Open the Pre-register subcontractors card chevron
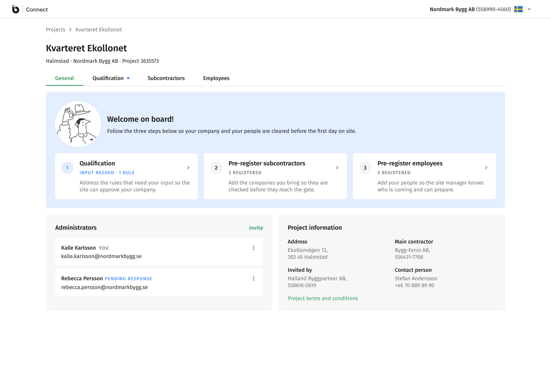This screenshot has width=551, height=392. point(337,168)
